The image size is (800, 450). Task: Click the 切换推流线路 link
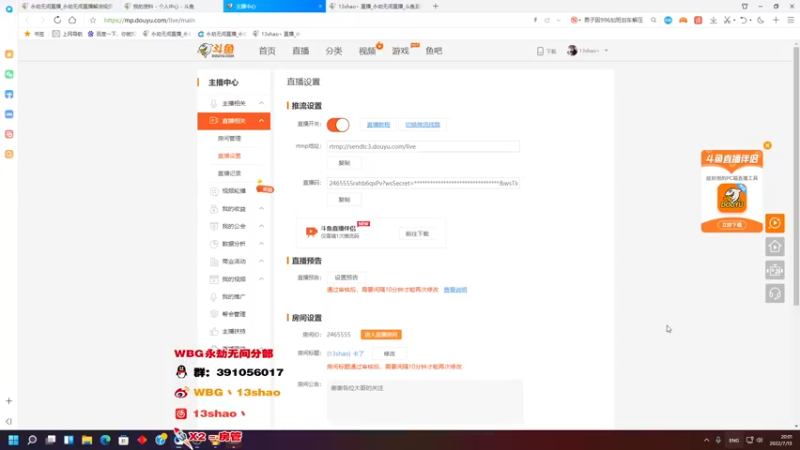click(x=422, y=124)
